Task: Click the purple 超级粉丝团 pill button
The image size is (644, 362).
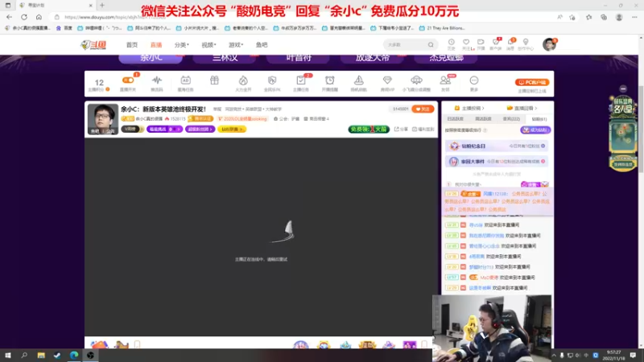Action: 200,129
